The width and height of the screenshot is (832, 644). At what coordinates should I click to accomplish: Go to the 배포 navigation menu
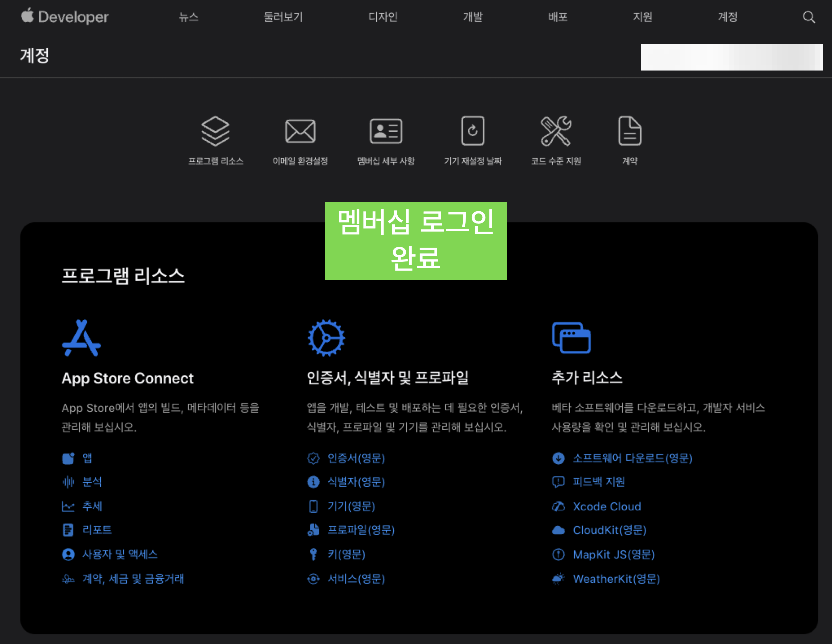click(558, 17)
